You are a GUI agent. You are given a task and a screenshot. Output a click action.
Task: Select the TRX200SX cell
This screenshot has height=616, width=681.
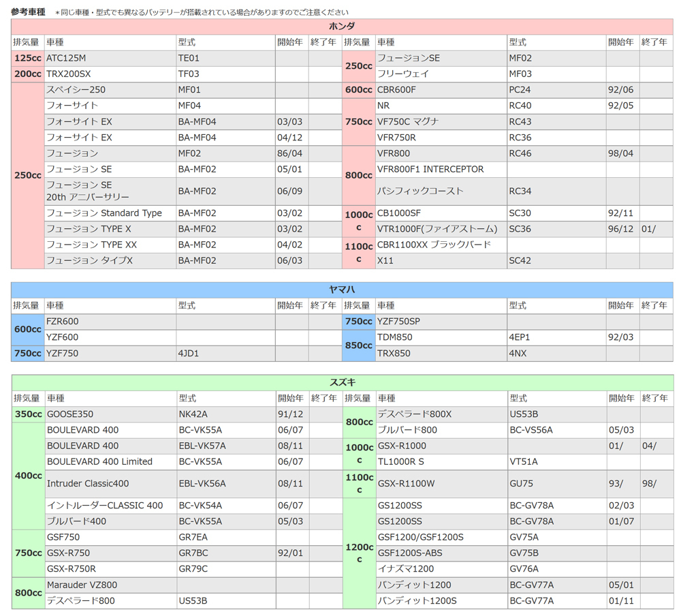110,74
